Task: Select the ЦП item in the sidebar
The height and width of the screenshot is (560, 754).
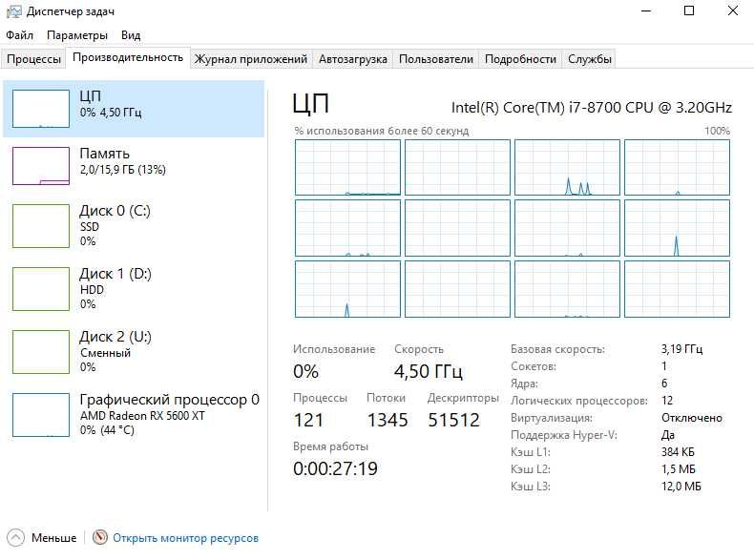Action: pos(134,109)
